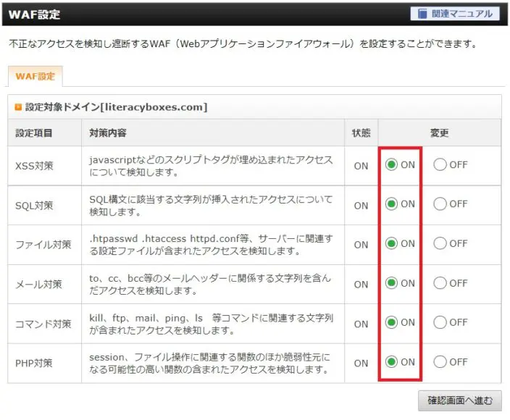This screenshot has height=420, width=510.
Task: Set XSS対策 to ON
Action: point(392,164)
